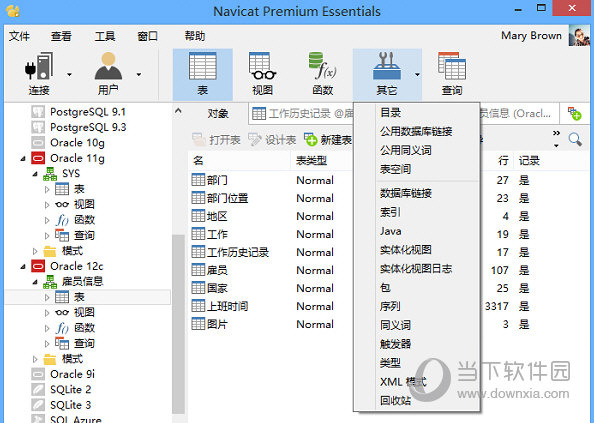The width and height of the screenshot is (594, 423).
Task: Open the 工具 menu
Action: (x=105, y=36)
